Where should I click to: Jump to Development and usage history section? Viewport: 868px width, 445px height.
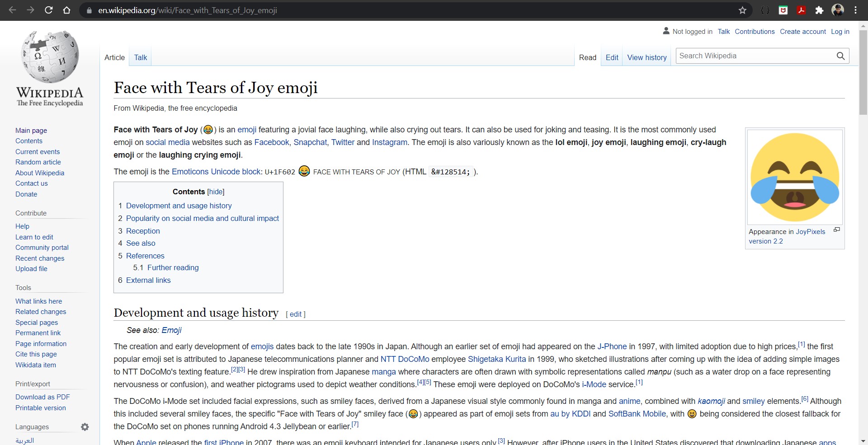(179, 206)
